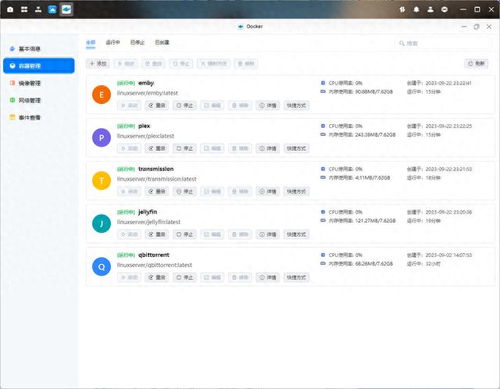Screen dimensions: 500x389
Task: Click the yellow T avatar of transmission
Action: 101,181
